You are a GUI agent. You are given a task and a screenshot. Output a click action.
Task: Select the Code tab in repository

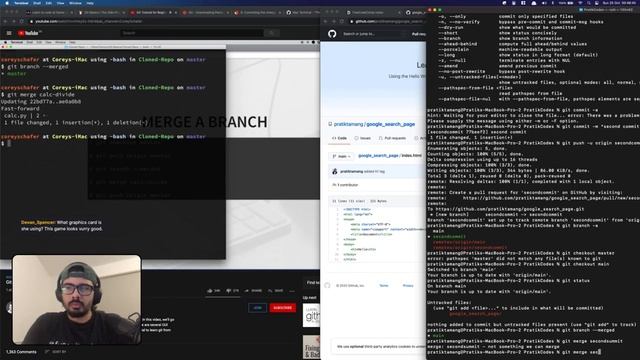pos(339,138)
